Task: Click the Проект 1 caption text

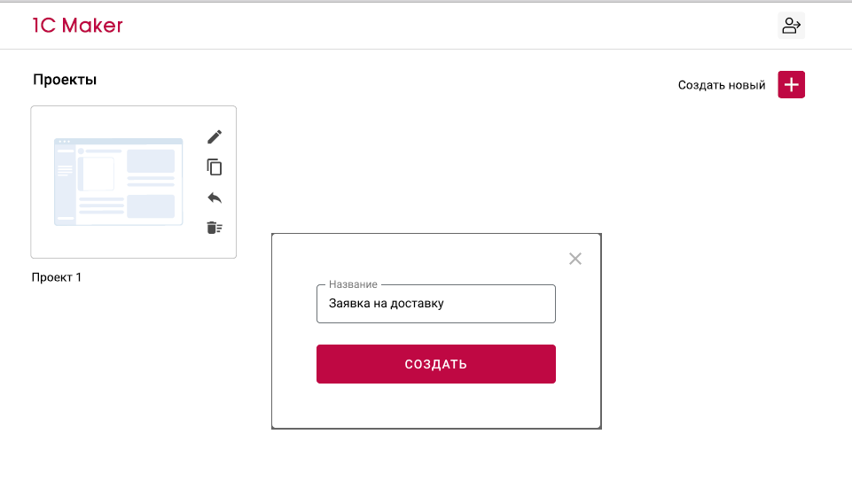Action: [x=57, y=277]
